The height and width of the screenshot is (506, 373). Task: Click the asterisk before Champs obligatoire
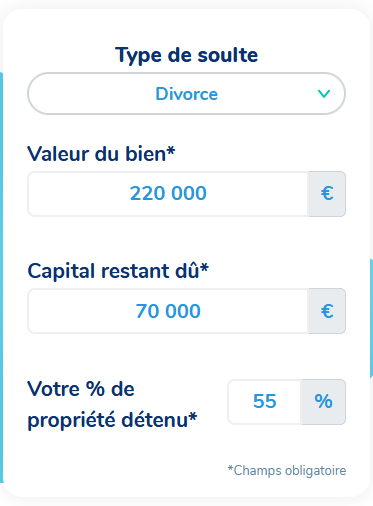230,468
